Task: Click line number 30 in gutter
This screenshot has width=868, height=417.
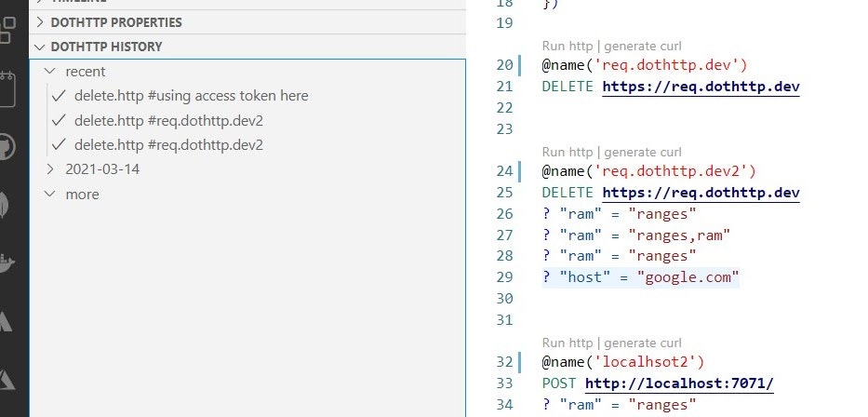Action: [505, 299]
